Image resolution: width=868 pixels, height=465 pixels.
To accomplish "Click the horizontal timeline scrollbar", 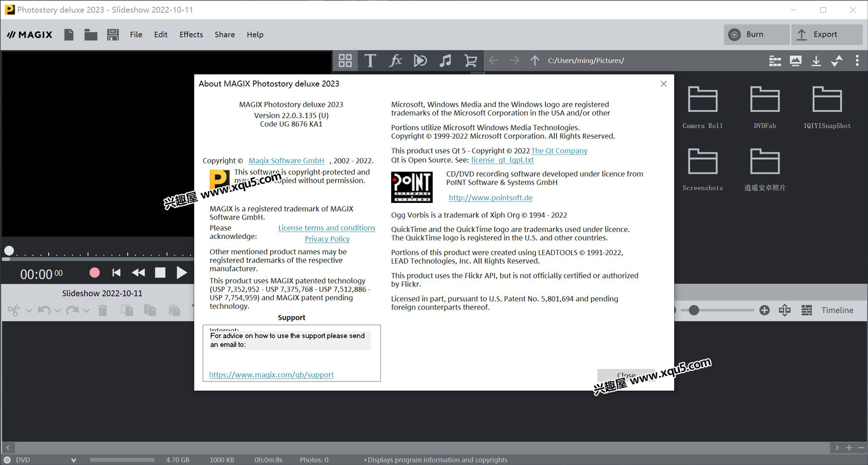I will [x=422, y=448].
